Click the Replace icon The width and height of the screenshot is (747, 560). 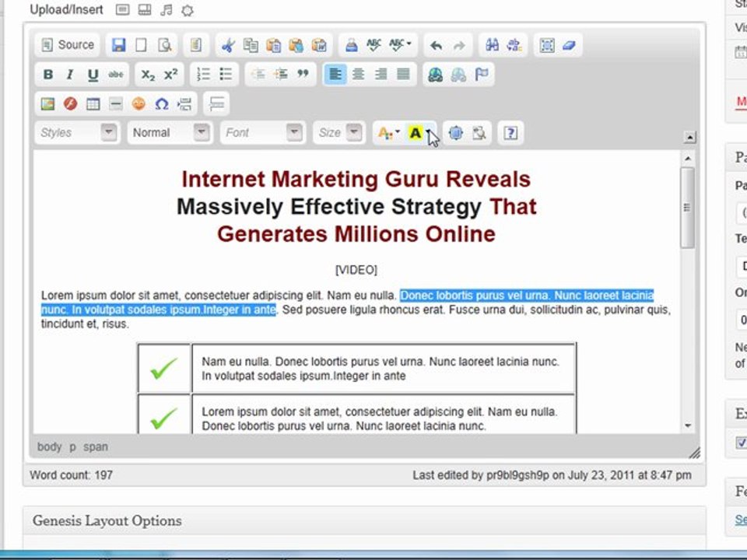[514, 45]
